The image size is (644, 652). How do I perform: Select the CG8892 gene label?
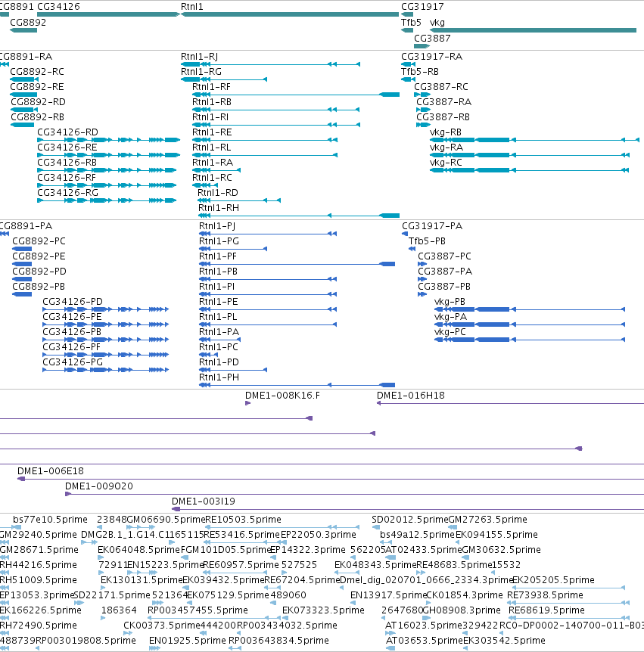[x=28, y=23]
